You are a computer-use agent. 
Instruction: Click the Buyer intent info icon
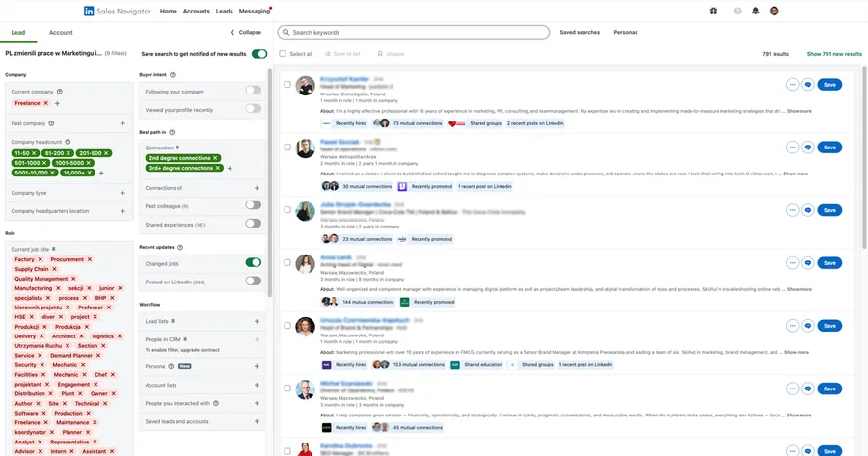pos(173,74)
